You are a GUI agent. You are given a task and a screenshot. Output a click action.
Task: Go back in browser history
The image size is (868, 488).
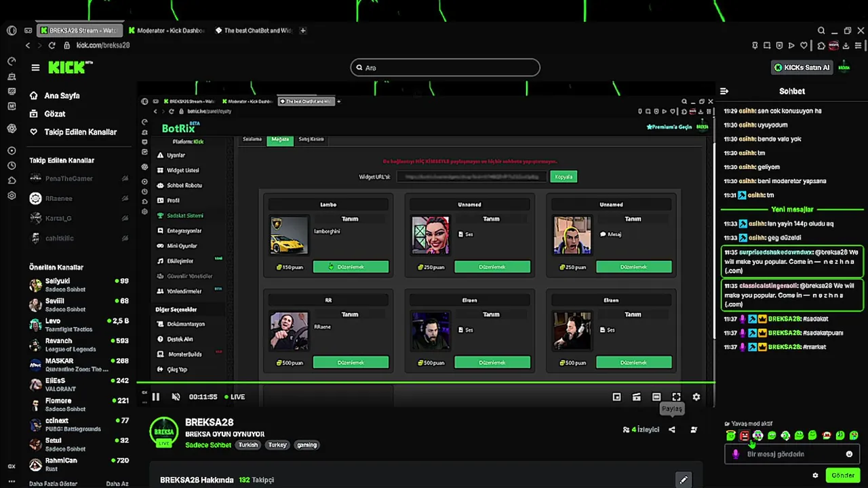(28, 45)
